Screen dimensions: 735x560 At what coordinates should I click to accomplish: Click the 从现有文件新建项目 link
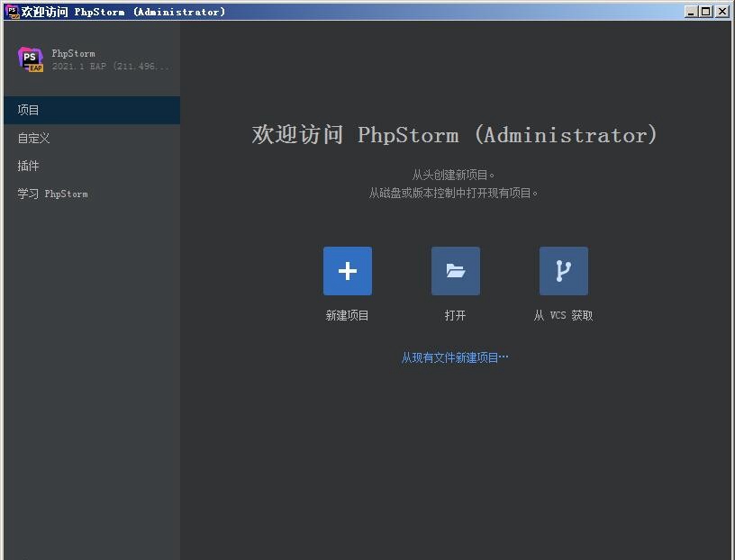tap(455, 358)
